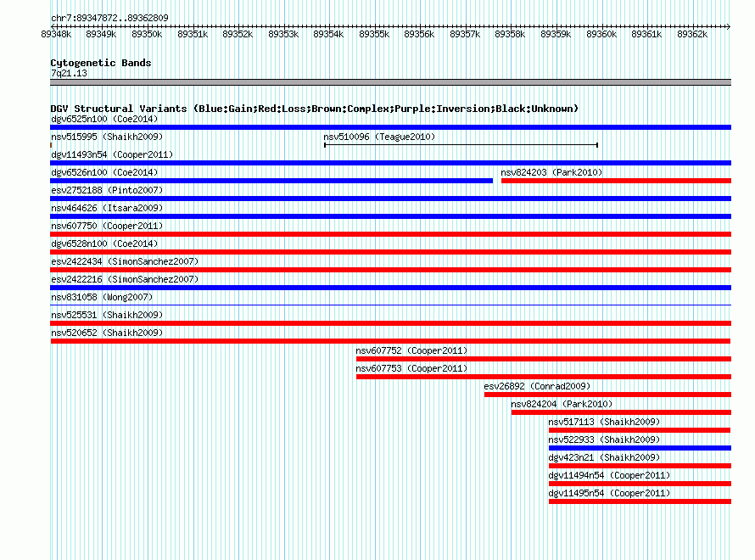Click the esv2422434 red loss bar

[x=390, y=270]
